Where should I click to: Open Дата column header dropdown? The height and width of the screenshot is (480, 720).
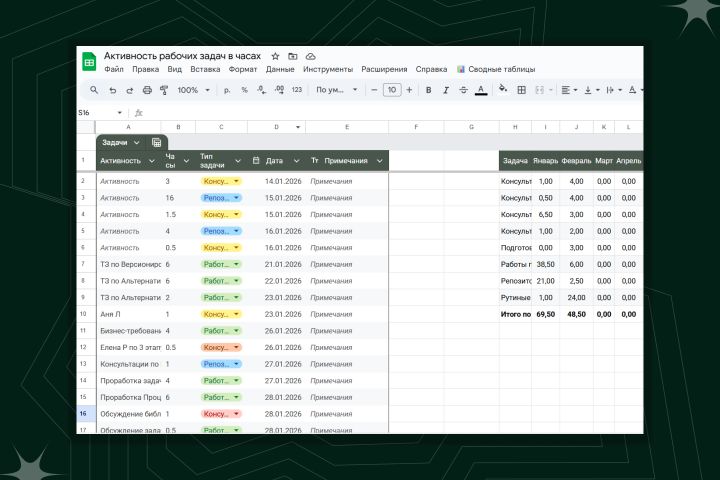[x=296, y=161]
